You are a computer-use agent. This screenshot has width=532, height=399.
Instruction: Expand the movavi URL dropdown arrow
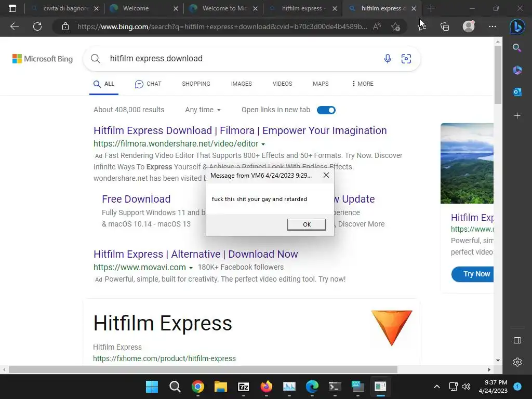(191, 268)
